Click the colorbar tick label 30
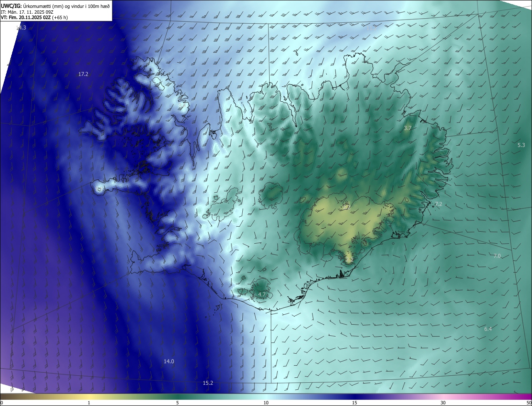This screenshot has height=406, width=532. coord(443,403)
